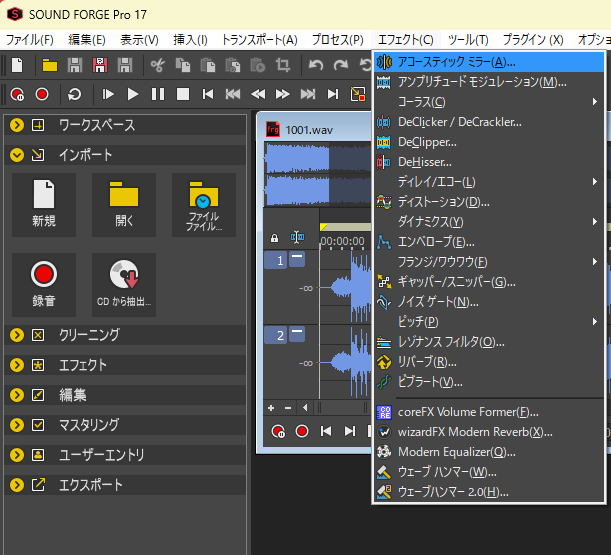Image resolution: width=611 pixels, height=555 pixels.
Task: Choose DeHisser effect
Action: point(489,162)
